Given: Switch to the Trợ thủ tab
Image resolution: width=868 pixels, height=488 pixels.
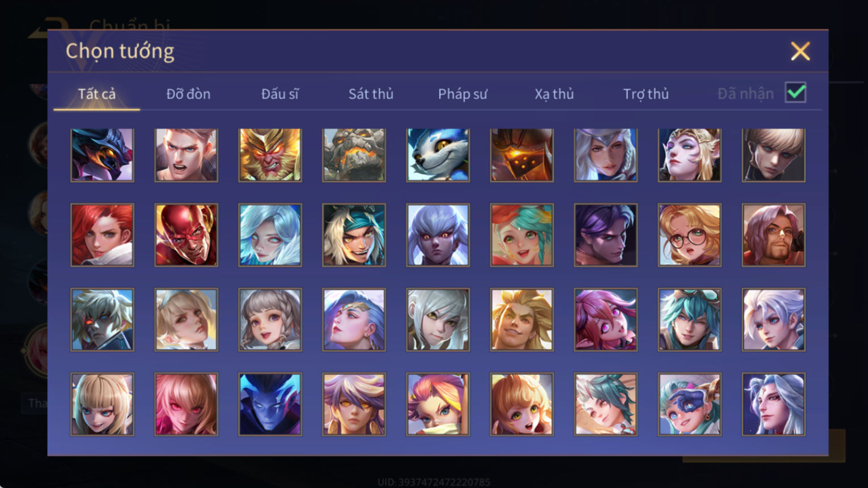Looking at the screenshot, I should coord(646,94).
